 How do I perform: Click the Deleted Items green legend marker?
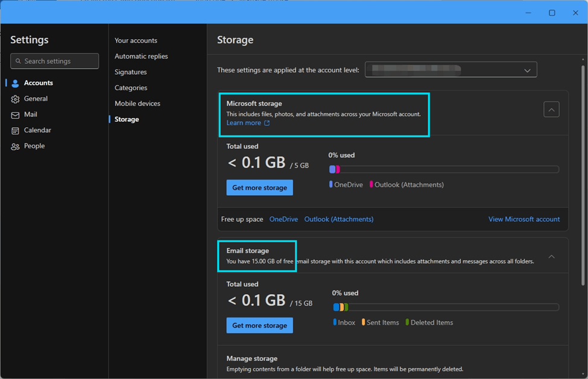pyautogui.click(x=407, y=322)
